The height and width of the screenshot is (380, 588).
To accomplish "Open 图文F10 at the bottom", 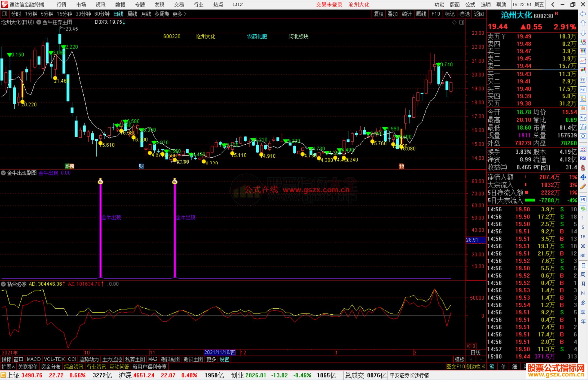I will [x=456, y=367].
